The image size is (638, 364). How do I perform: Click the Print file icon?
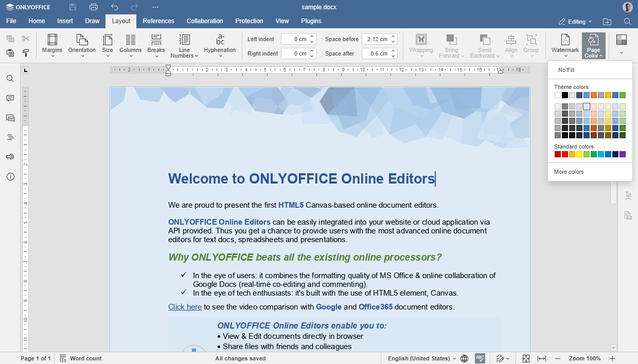point(93,7)
